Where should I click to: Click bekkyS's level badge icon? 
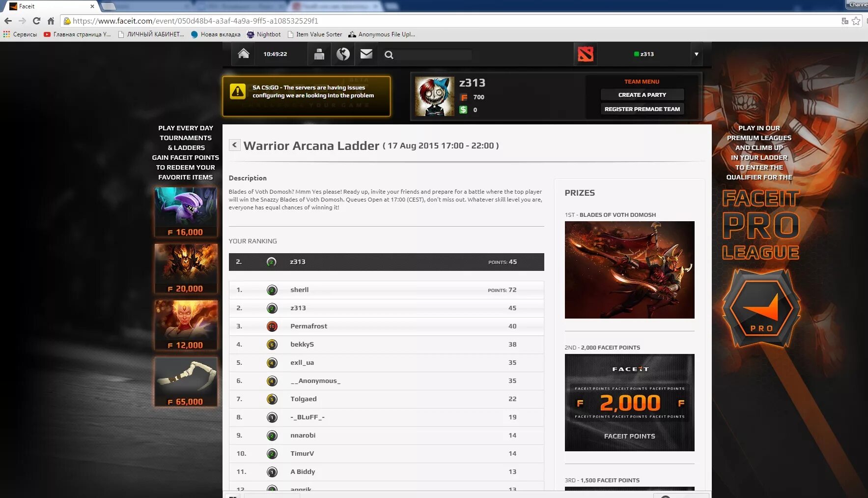click(272, 345)
